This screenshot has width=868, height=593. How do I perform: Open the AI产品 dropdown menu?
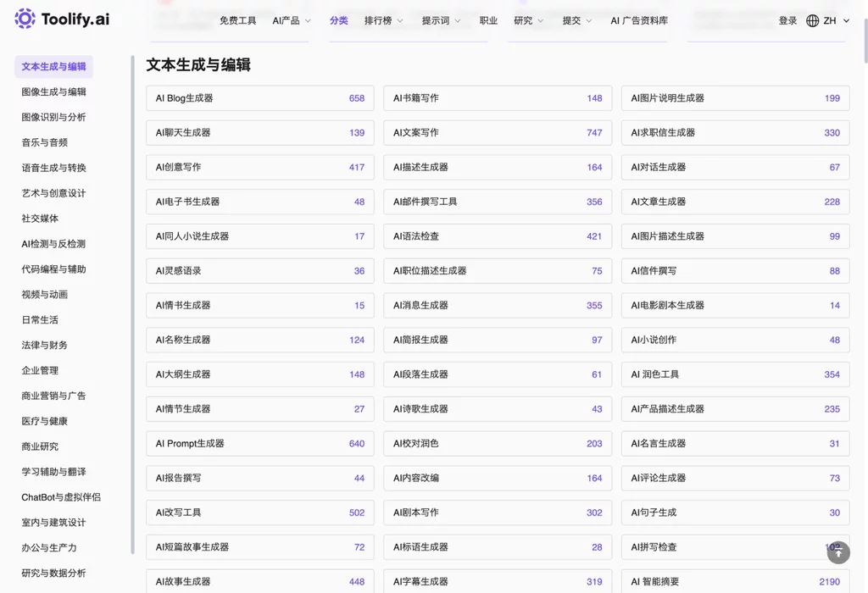[289, 20]
